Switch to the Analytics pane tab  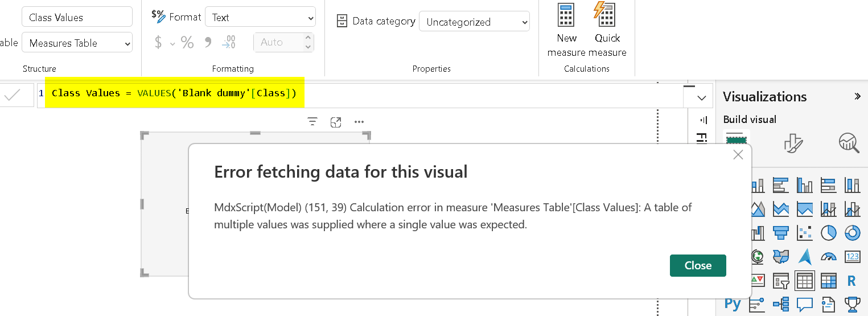(x=849, y=143)
